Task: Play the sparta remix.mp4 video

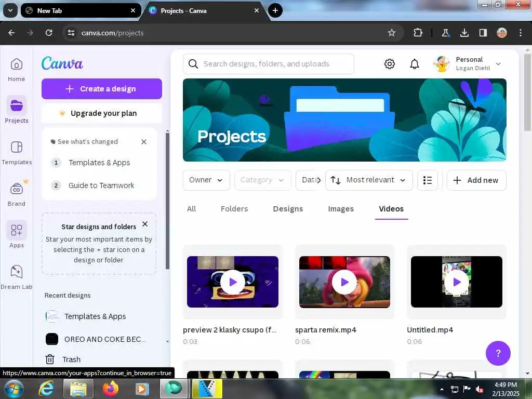Action: (x=344, y=282)
